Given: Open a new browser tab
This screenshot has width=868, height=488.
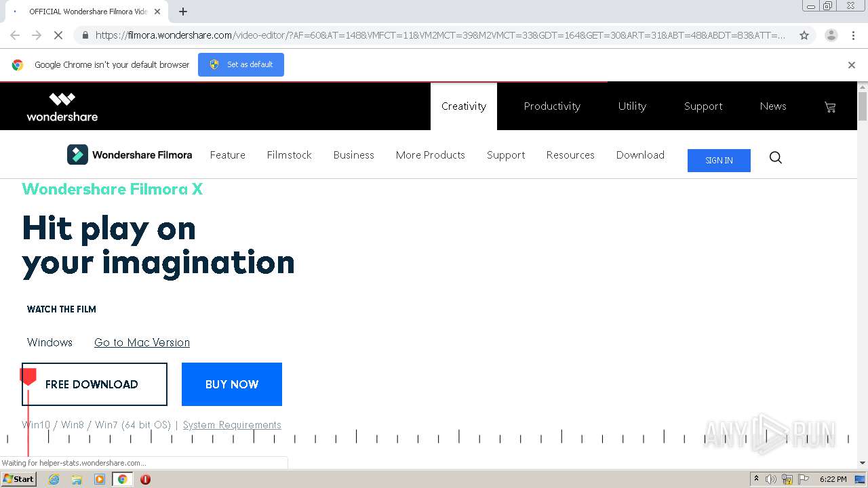Looking at the screenshot, I should pos(183,12).
